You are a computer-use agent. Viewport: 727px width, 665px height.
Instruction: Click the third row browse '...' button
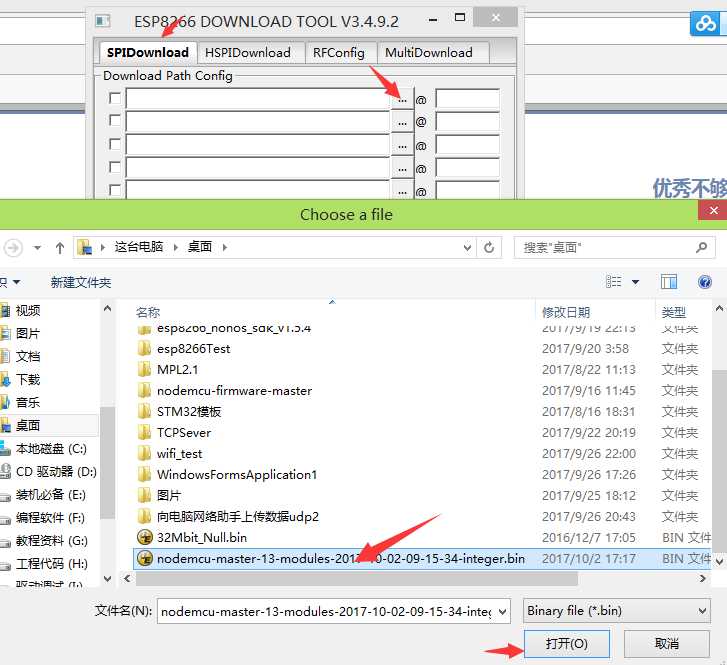(x=402, y=146)
